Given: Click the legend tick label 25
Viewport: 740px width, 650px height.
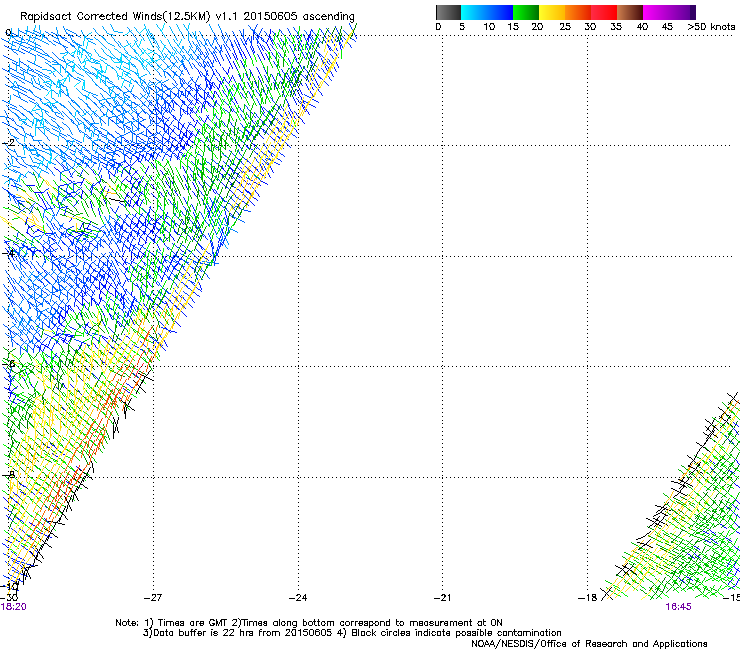Looking at the screenshot, I should coord(565,27).
